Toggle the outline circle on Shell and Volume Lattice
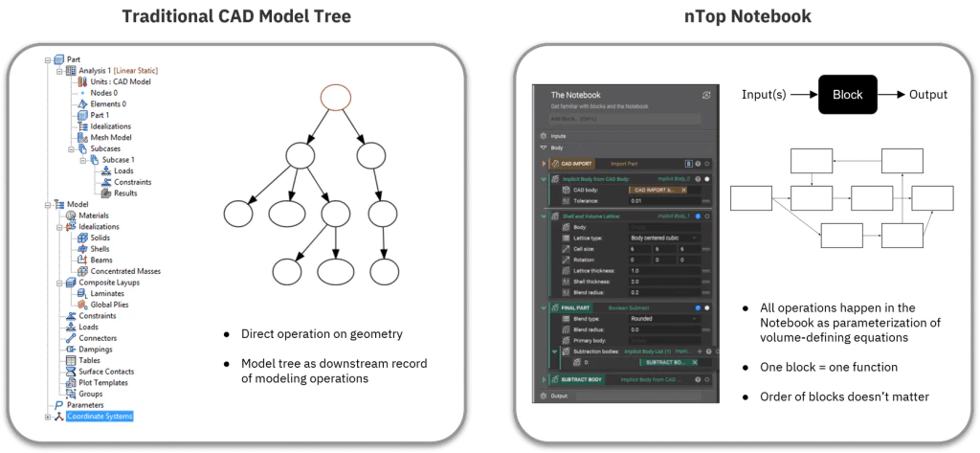The width and height of the screenshot is (980, 453). pos(707,216)
